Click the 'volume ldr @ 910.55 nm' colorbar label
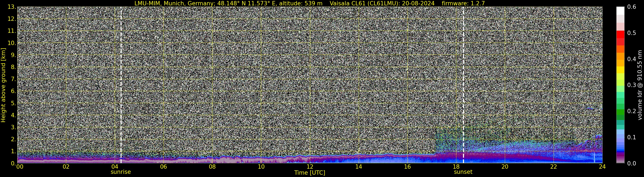The height and width of the screenshot is (177, 644). tap(640, 85)
